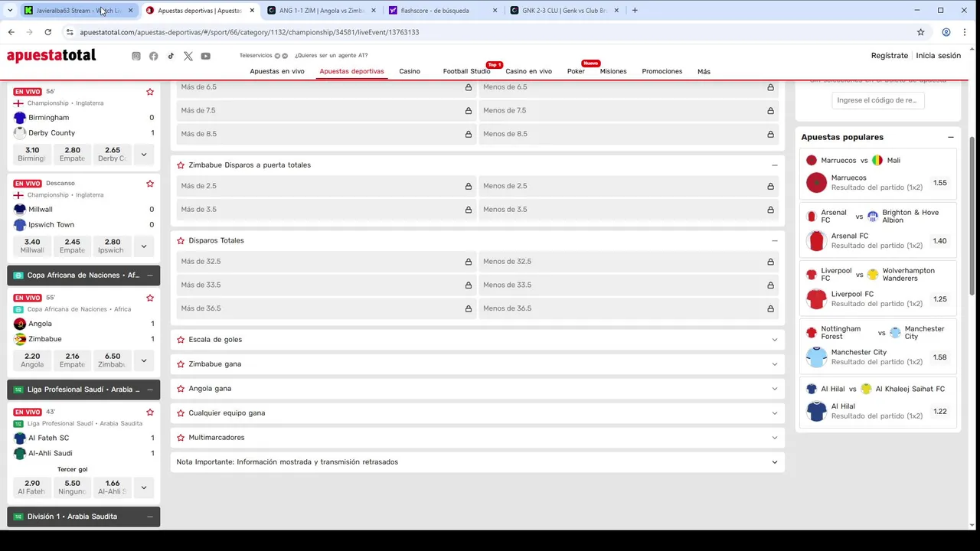
Task: Click the browser reload icon
Action: (47, 32)
